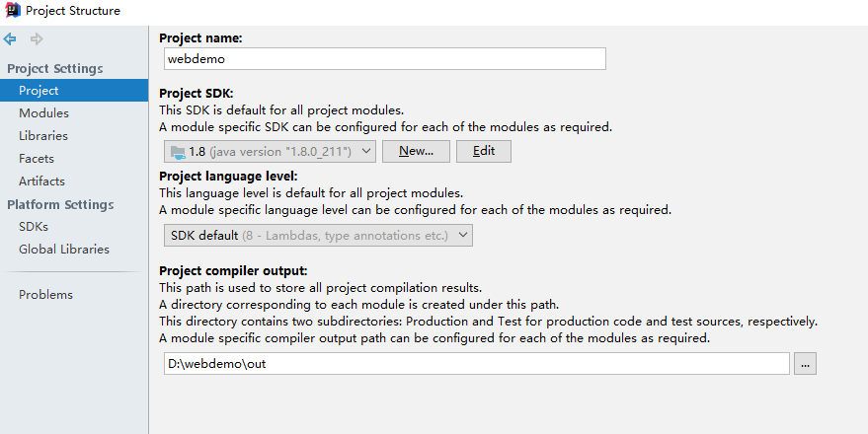Click the compiler output path field
Screen dimensions: 868x434
click(x=477, y=364)
